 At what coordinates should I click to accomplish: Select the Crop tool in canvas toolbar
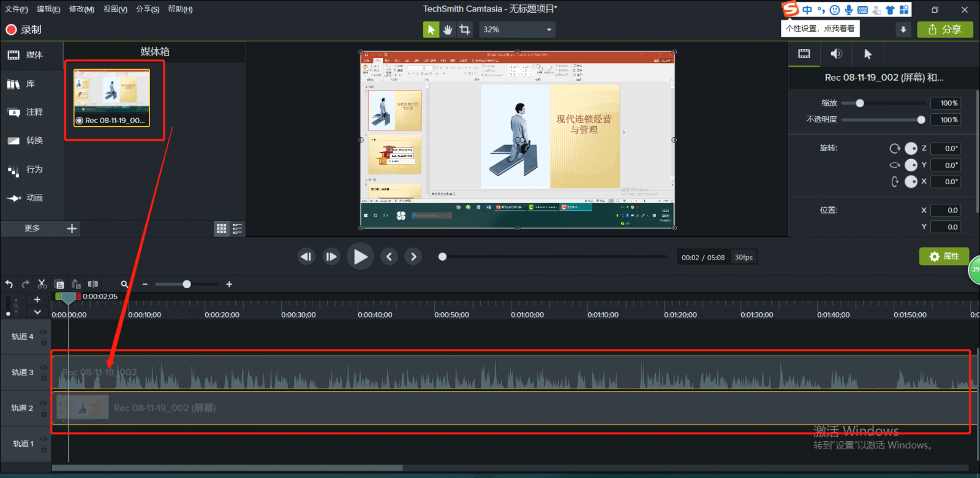click(x=465, y=29)
